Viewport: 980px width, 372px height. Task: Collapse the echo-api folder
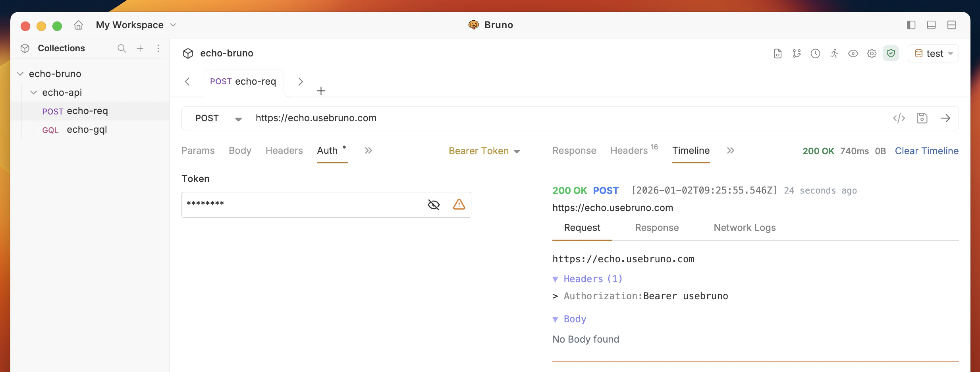coord(34,93)
